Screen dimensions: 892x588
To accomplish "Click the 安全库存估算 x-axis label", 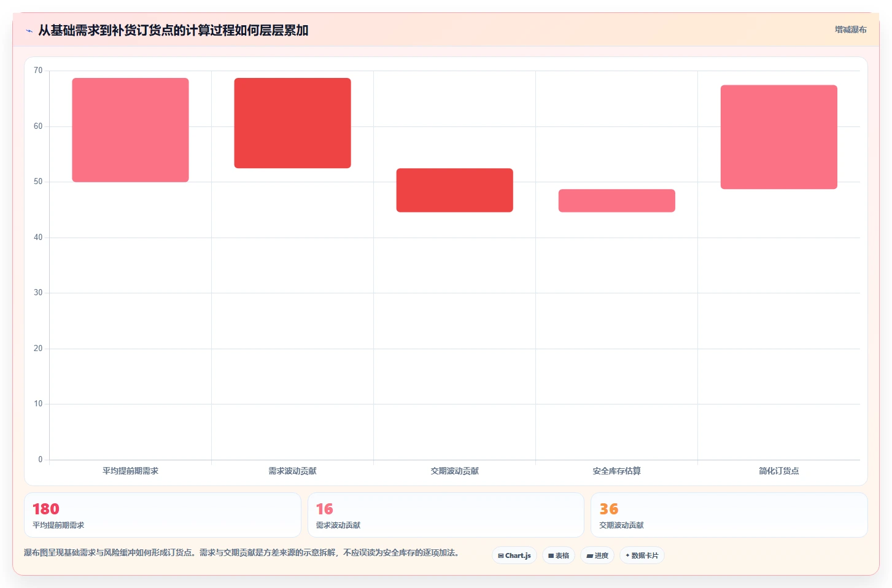I will (616, 471).
